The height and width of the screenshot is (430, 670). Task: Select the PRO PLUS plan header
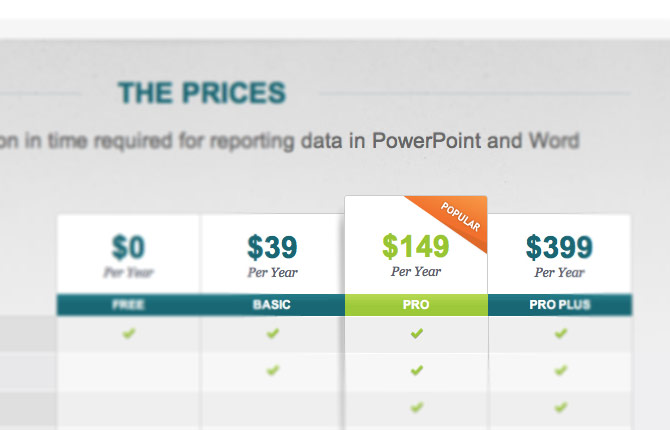coord(560,305)
